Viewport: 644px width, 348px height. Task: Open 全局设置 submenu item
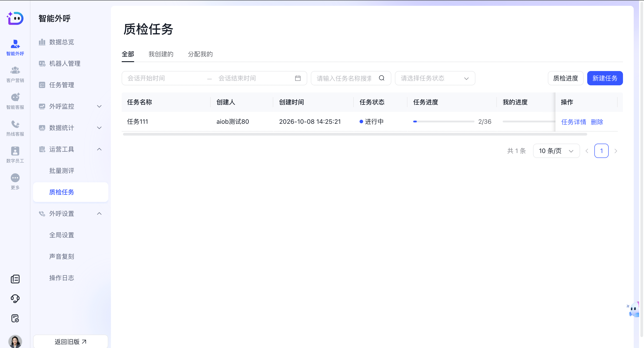click(70, 235)
